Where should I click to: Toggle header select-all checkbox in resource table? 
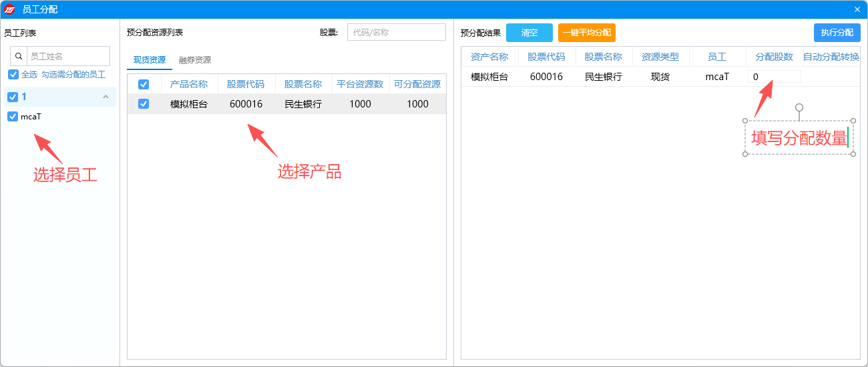144,85
